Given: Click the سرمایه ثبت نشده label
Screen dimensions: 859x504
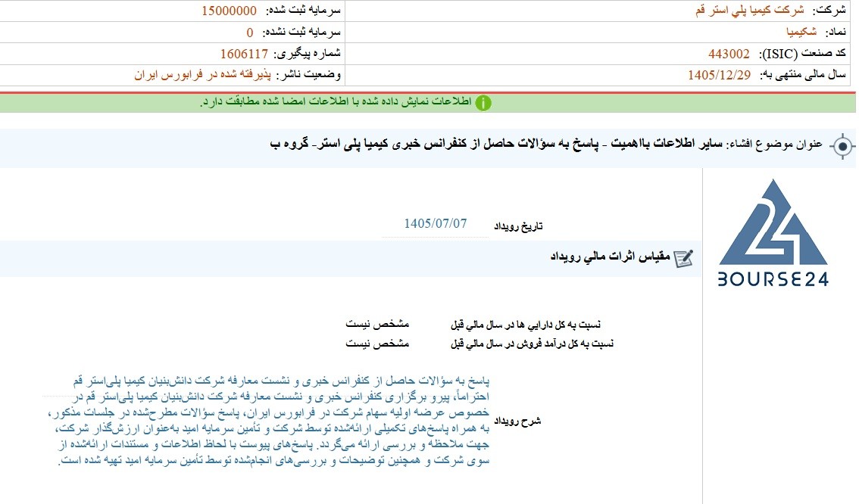Looking at the screenshot, I should point(301,33).
